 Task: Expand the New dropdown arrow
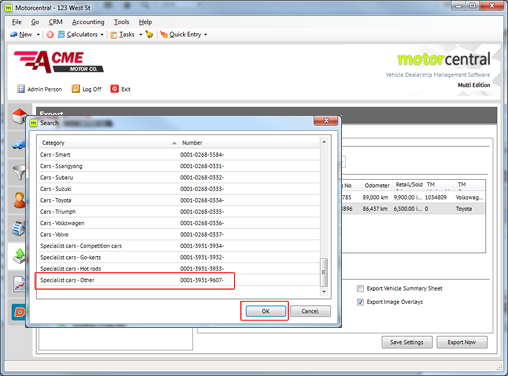point(38,34)
